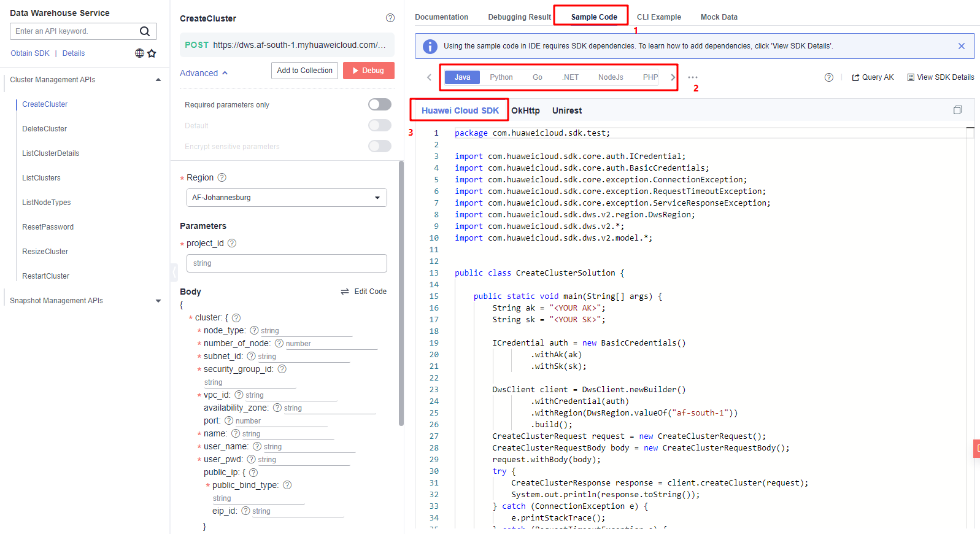Select Python language tab
This screenshot has width=980, height=534.
pos(501,77)
